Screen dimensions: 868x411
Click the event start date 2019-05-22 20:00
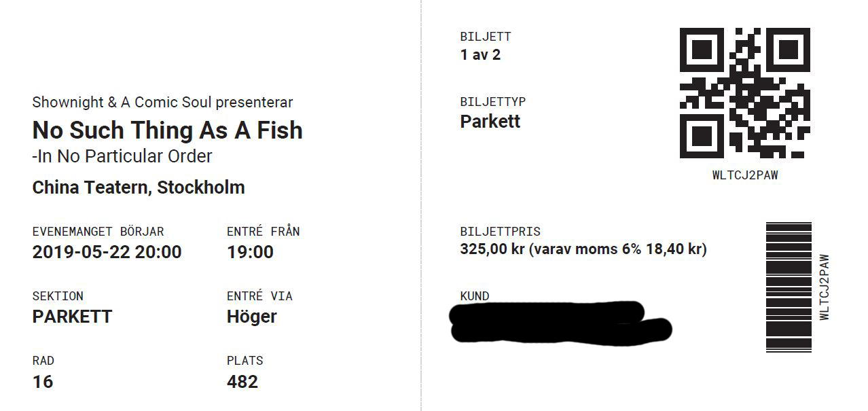coord(107,252)
